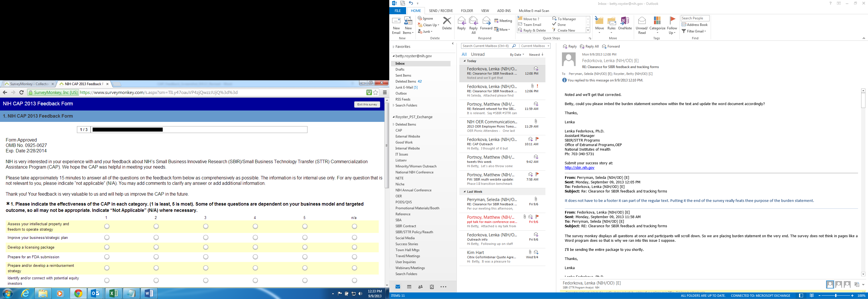Collapse the Last Week message group
The width and height of the screenshot is (868, 299).
(464, 192)
